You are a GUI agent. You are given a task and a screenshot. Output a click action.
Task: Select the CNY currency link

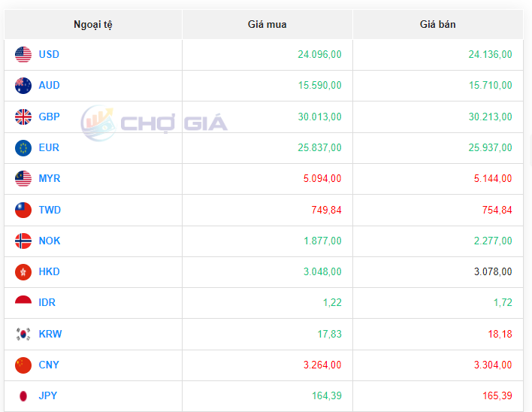[x=49, y=365]
